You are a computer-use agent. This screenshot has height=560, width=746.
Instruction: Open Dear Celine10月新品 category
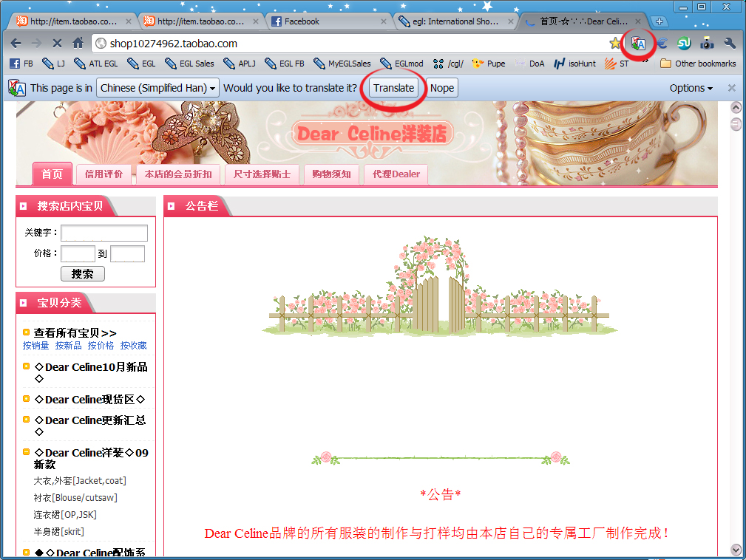click(91, 372)
